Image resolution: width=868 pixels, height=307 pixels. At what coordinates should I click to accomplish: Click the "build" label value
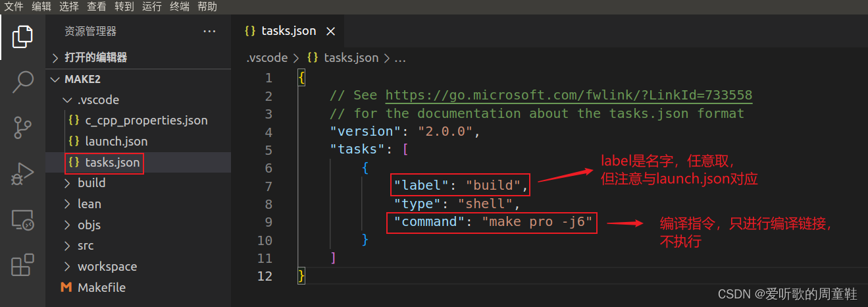pyautogui.click(x=493, y=186)
